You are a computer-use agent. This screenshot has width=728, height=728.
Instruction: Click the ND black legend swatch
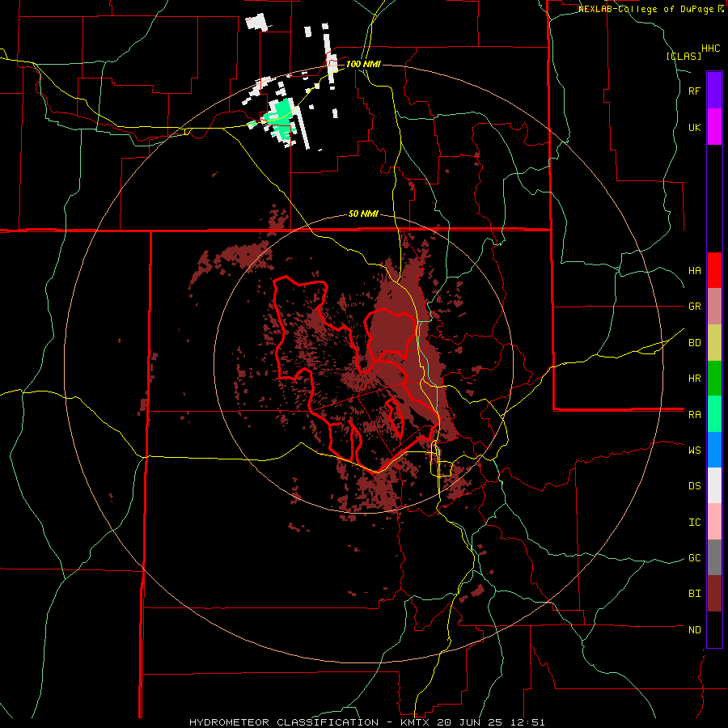(x=714, y=629)
